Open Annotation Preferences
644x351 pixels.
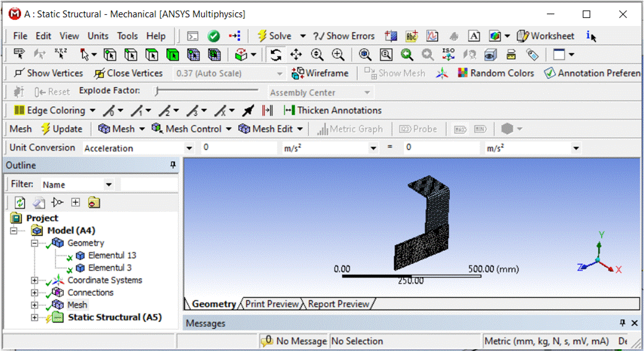(592, 74)
